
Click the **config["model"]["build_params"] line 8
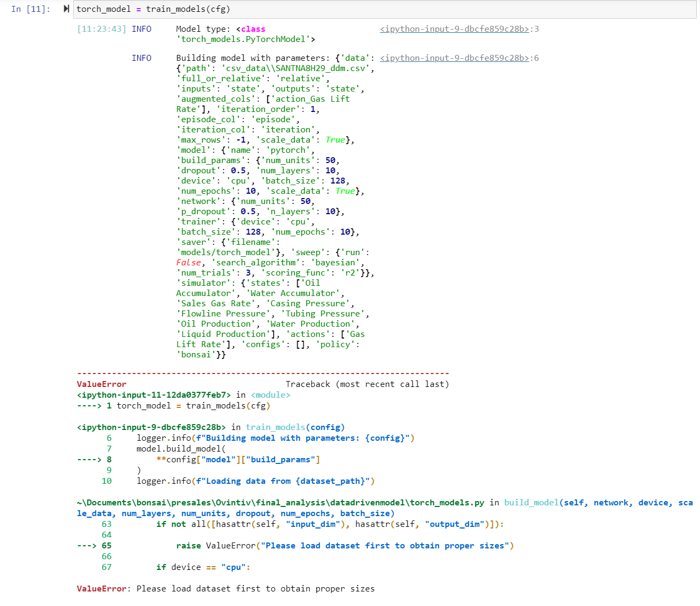click(238, 460)
